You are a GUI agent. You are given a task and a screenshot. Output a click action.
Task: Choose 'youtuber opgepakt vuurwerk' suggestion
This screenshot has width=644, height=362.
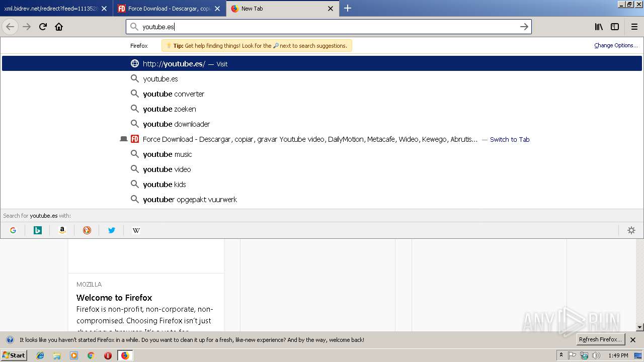click(322, 200)
